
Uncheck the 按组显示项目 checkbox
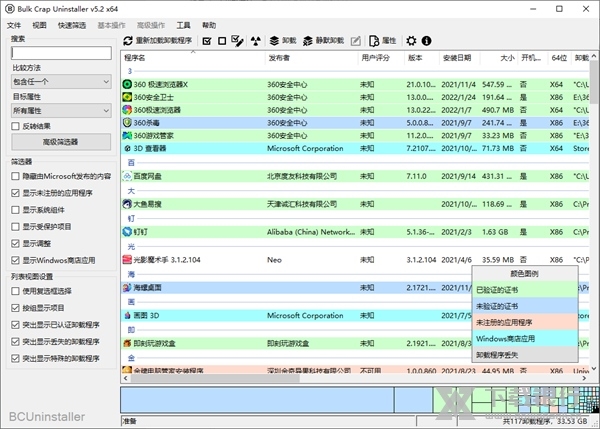click(x=15, y=308)
